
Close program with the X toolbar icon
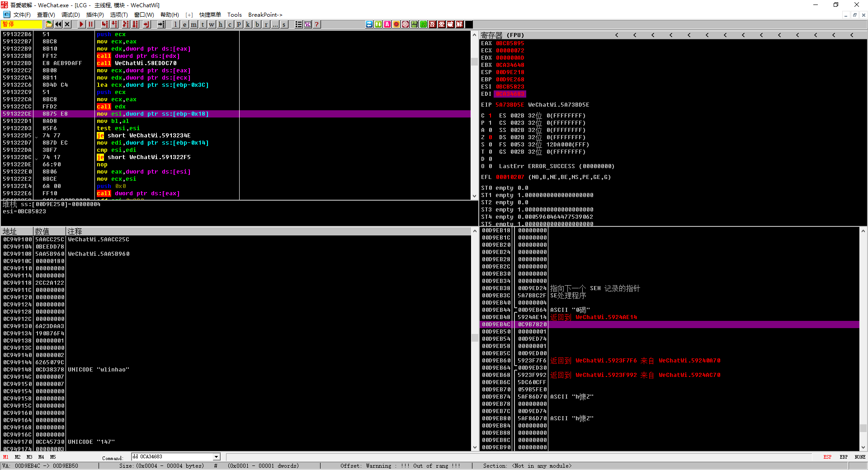67,24
